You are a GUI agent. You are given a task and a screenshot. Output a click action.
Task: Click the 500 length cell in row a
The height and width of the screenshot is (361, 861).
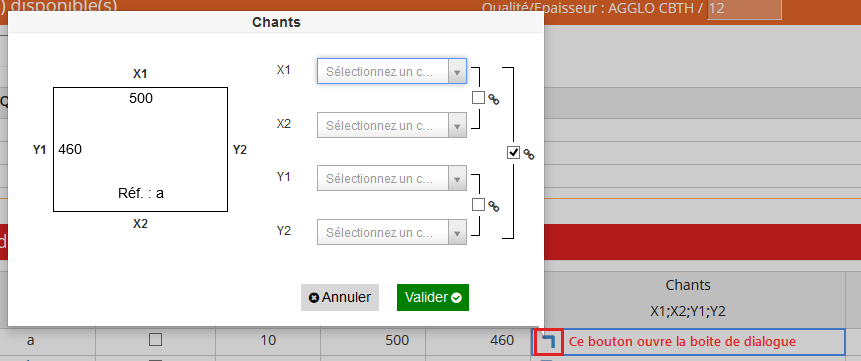click(373, 340)
